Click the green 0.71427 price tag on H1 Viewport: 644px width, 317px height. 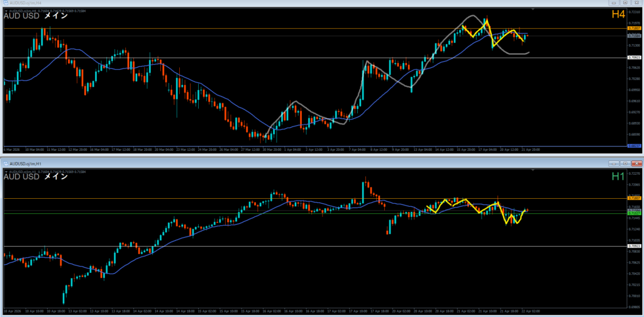click(x=634, y=213)
